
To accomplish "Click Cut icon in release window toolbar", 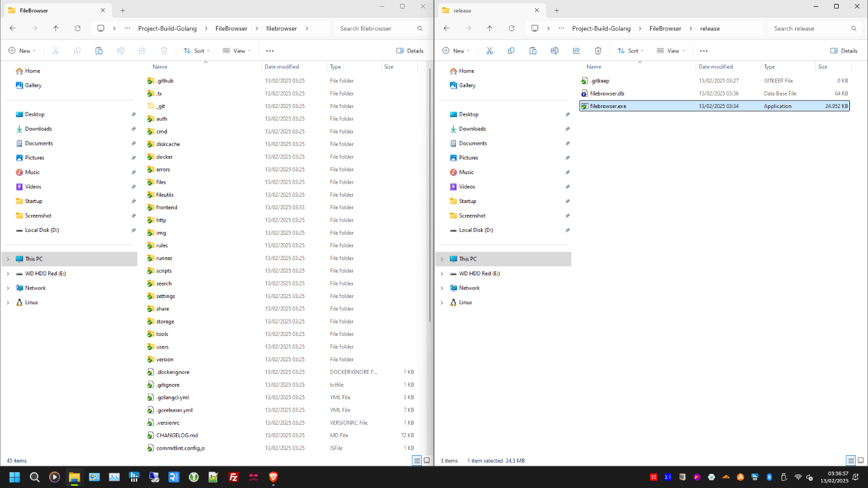I will (489, 51).
